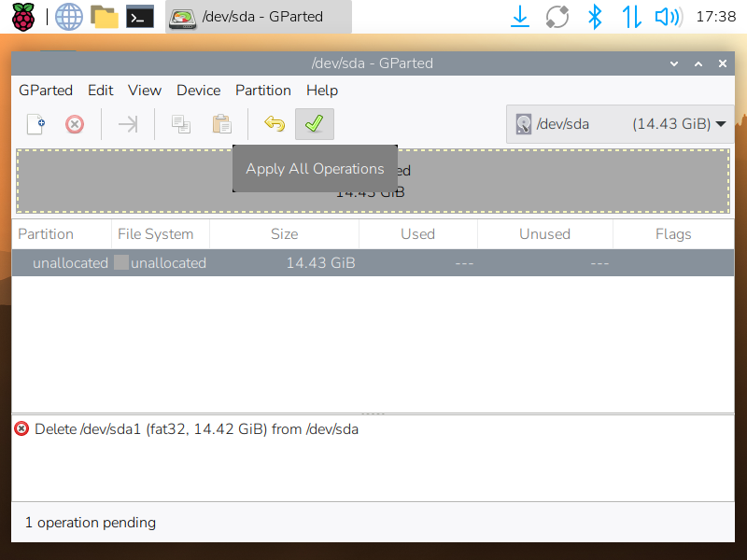Image resolution: width=747 pixels, height=560 pixels.
Task: Click the Copy partition toolbar icon
Action: point(181,124)
